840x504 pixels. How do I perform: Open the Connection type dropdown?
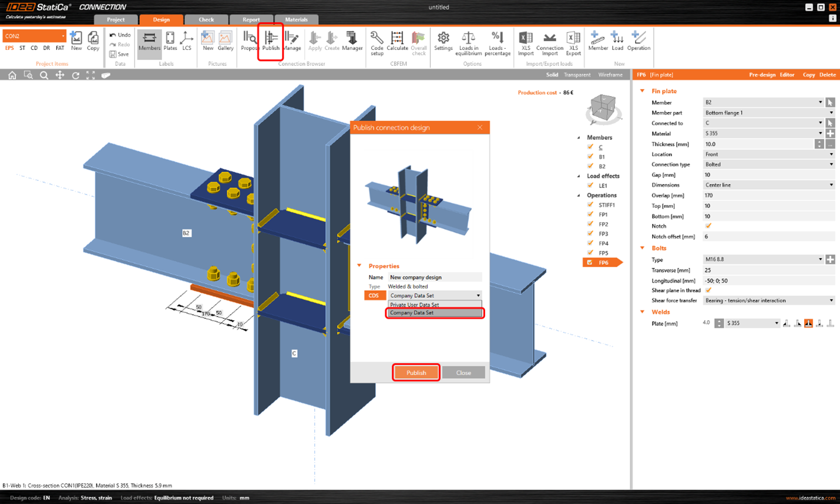pos(768,164)
